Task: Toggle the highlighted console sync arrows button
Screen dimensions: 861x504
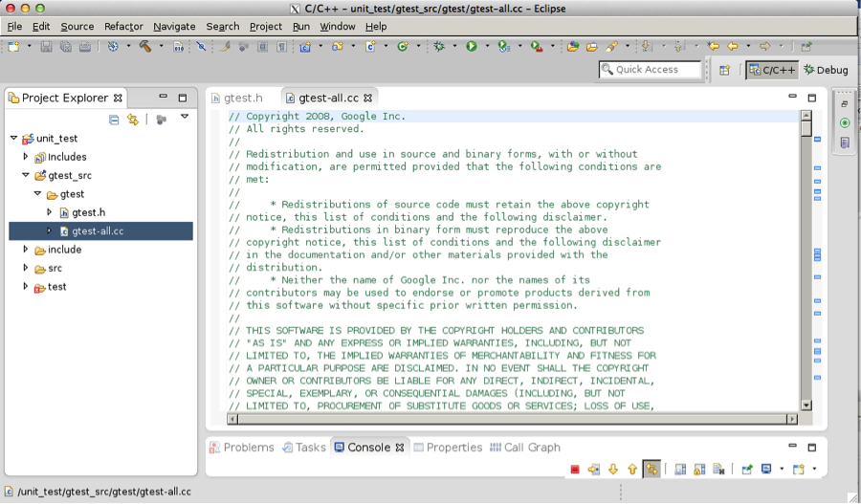Action: 651,469
